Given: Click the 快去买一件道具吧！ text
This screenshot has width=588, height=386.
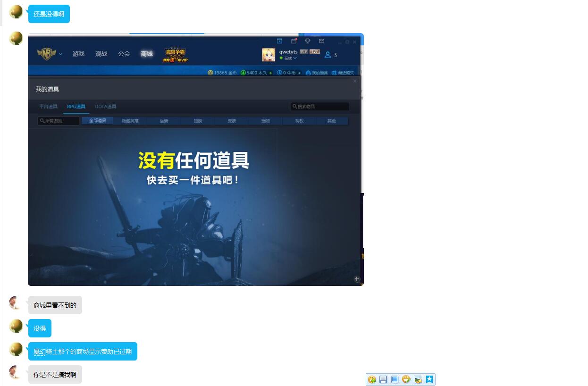Looking at the screenshot, I should (x=193, y=180).
